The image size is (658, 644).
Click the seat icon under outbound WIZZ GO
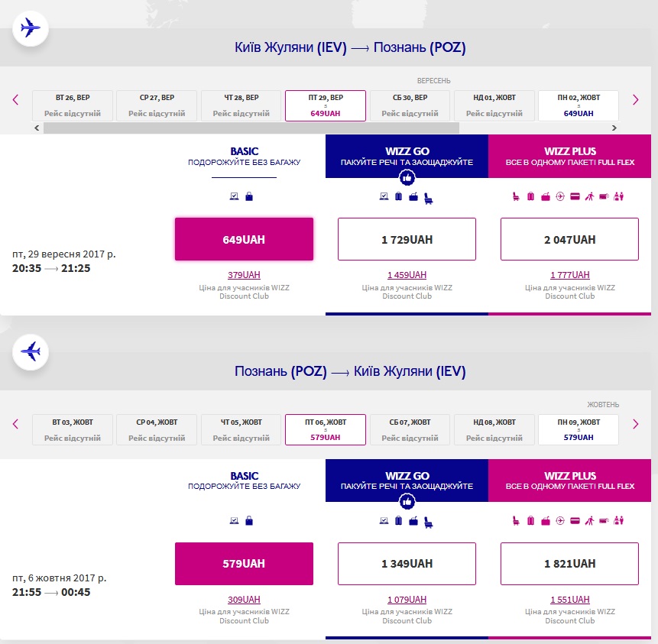point(428,197)
